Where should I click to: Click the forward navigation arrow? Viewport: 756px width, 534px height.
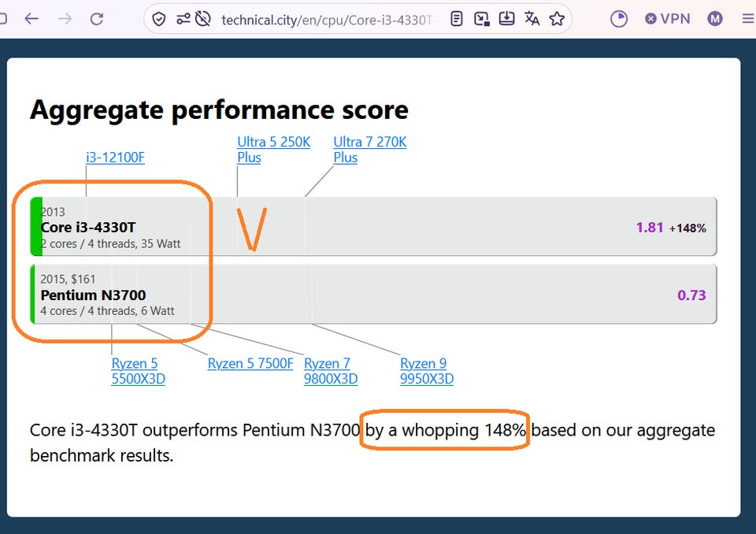point(65,19)
